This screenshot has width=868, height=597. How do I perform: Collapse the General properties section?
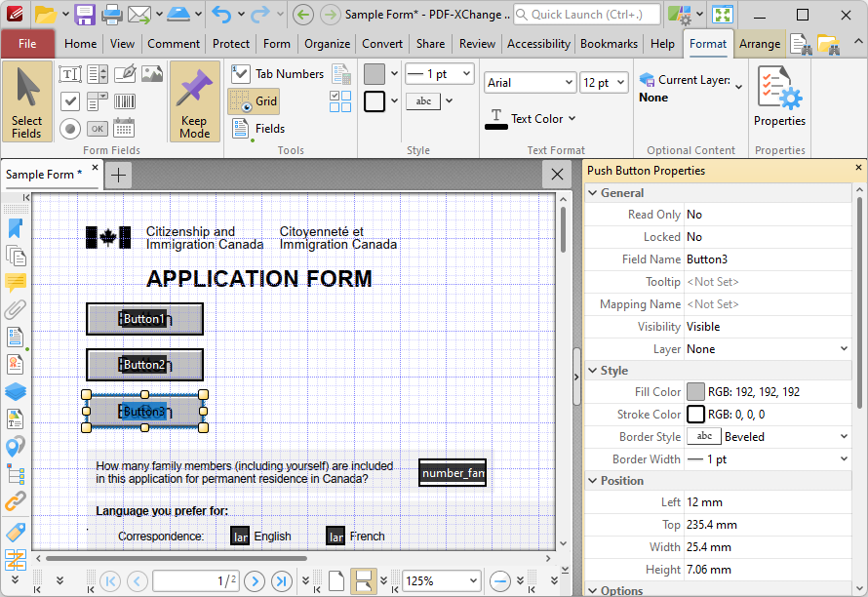pos(593,193)
